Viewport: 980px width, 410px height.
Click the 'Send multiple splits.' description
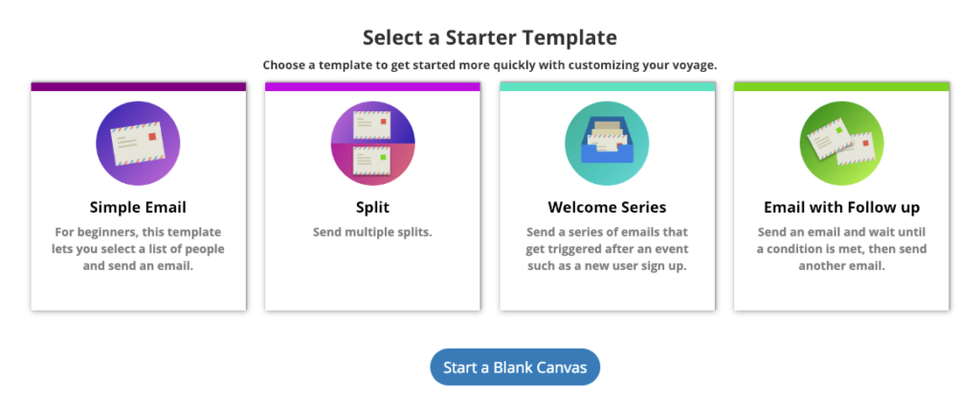coord(372,233)
